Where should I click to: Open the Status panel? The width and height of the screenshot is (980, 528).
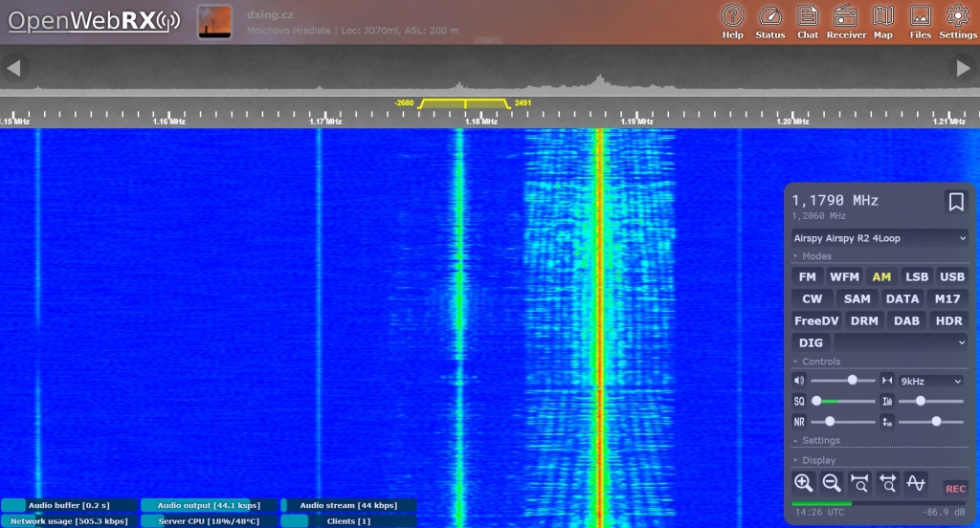click(x=770, y=21)
